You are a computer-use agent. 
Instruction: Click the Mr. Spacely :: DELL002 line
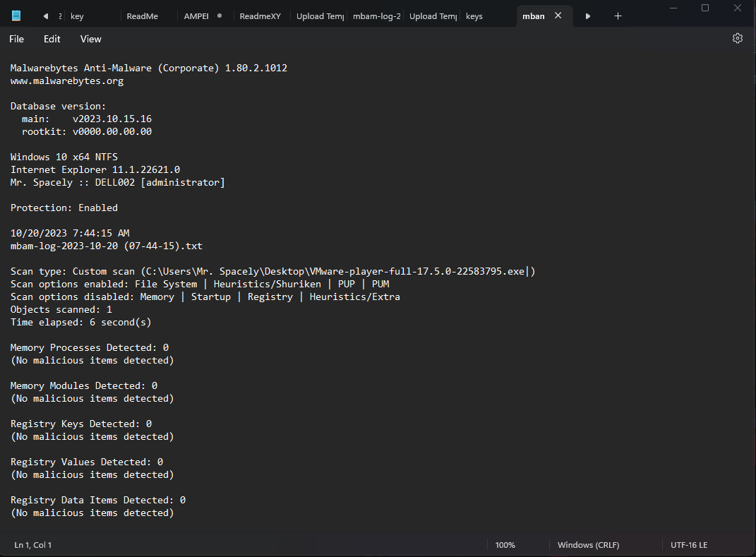click(118, 182)
